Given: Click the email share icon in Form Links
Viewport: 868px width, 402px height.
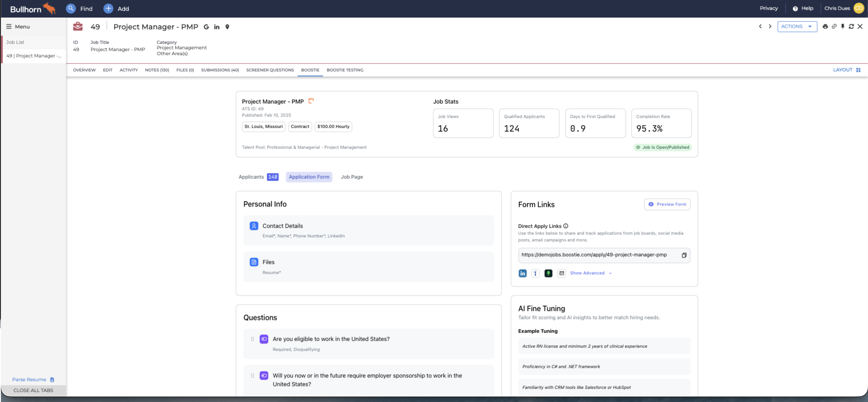Looking at the screenshot, I should point(561,273).
